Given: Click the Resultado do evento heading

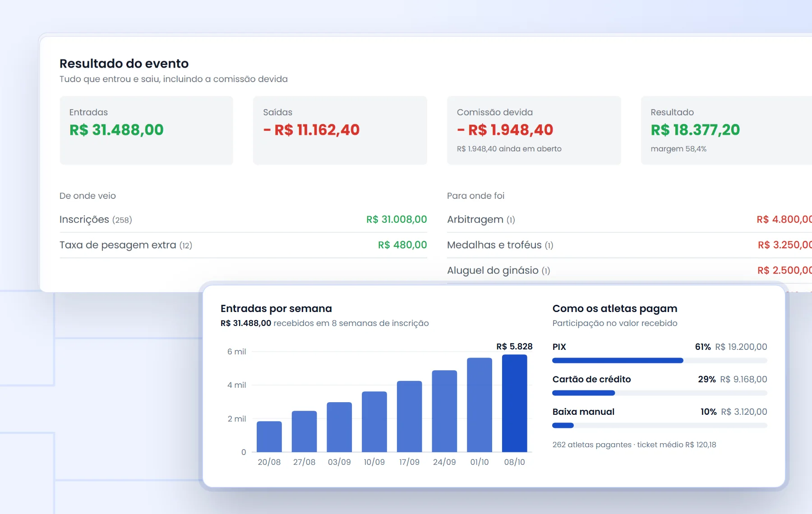Looking at the screenshot, I should pos(124,64).
